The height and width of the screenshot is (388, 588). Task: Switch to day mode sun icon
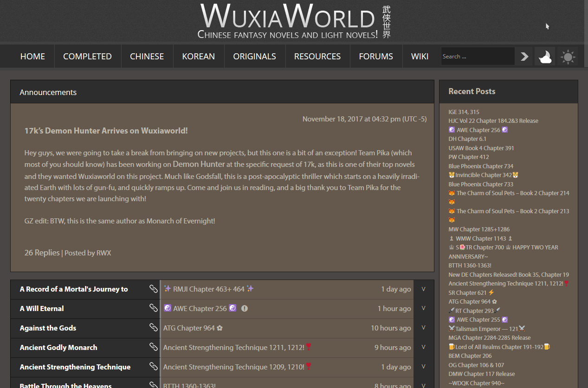coord(568,57)
